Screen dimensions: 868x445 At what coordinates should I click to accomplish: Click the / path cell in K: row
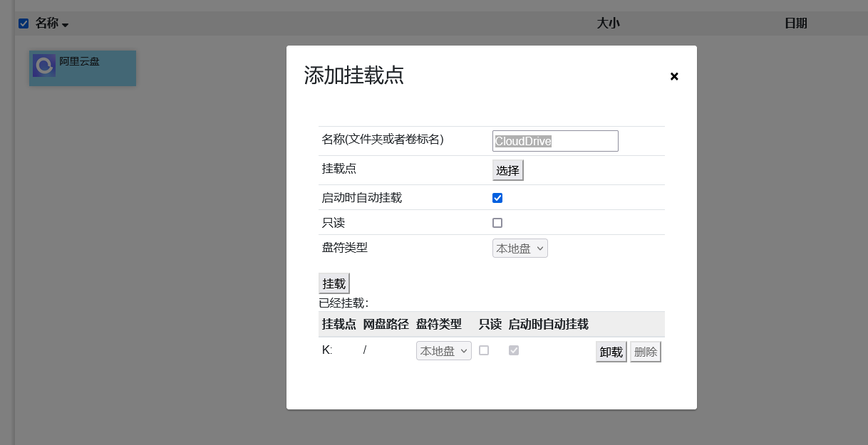point(365,350)
